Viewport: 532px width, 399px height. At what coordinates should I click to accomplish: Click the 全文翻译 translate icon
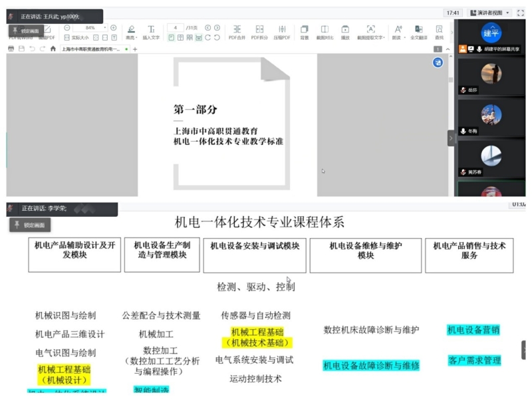click(418, 31)
